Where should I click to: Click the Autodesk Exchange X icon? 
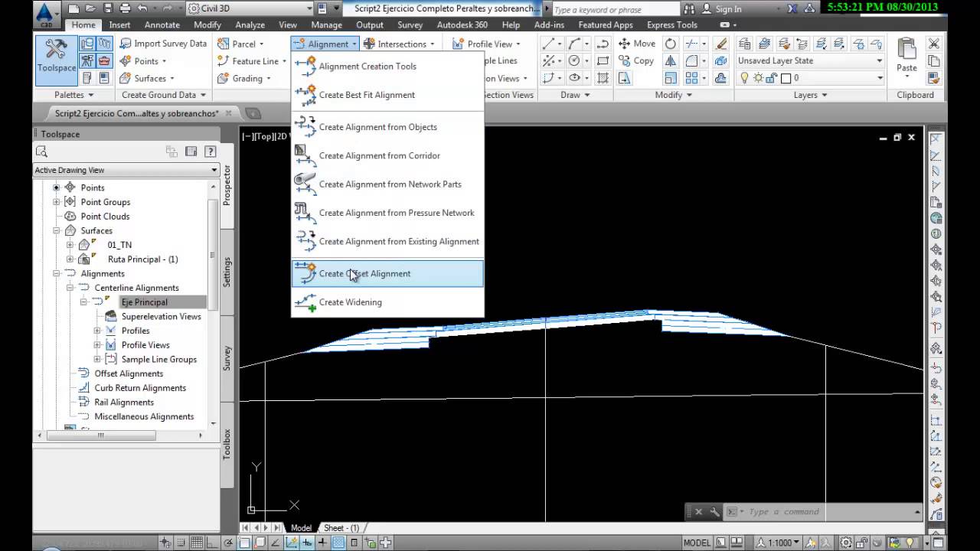(x=792, y=9)
